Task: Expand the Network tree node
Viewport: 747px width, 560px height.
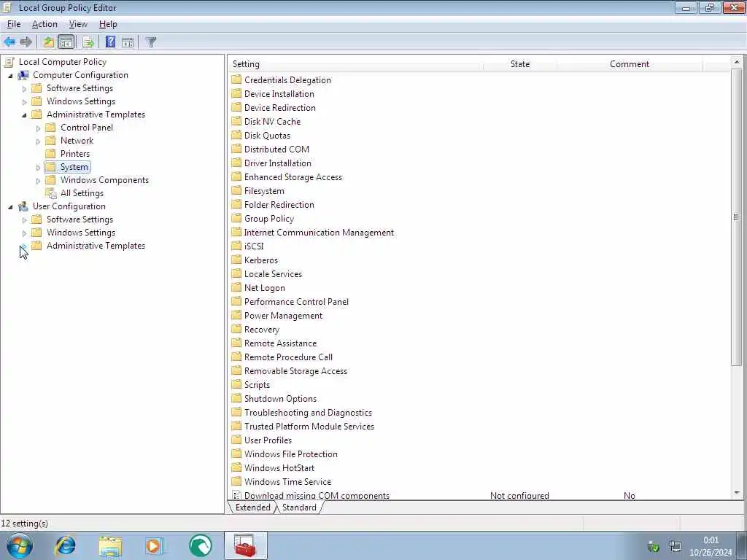Action: [38, 141]
